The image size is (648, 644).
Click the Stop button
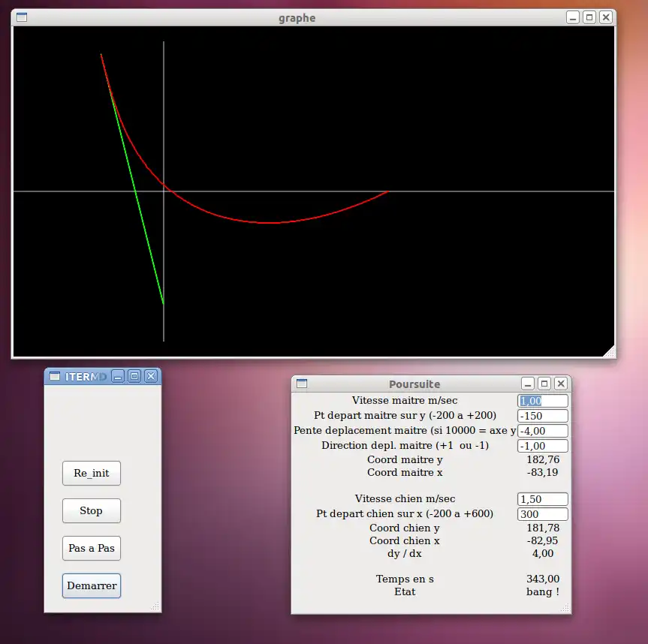point(91,510)
